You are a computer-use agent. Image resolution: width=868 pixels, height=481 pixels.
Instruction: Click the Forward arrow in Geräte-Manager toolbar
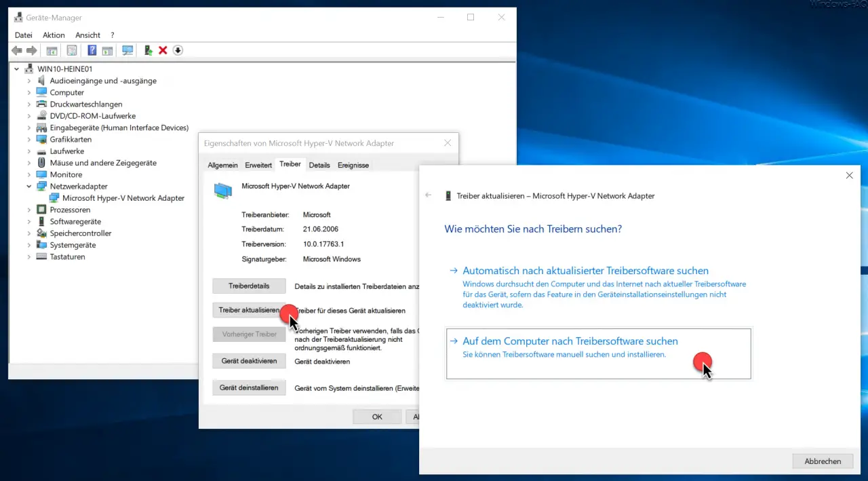click(31, 50)
